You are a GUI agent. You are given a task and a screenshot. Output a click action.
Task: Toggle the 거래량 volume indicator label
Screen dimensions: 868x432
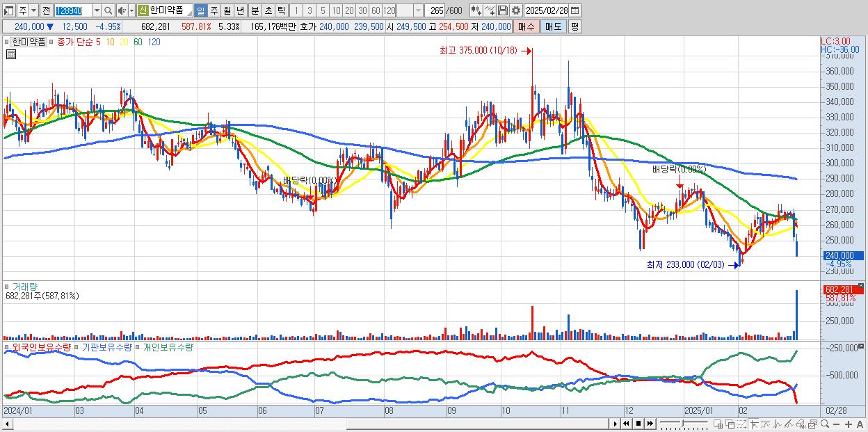24,286
